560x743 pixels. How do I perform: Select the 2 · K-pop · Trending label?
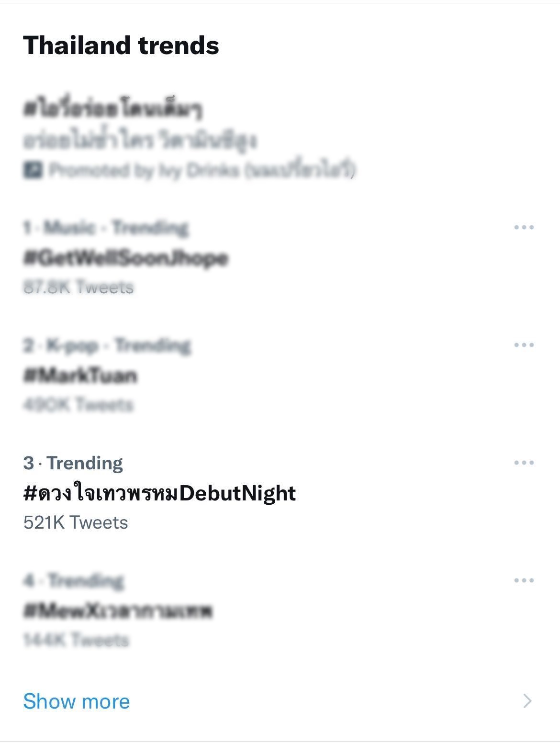(x=107, y=345)
